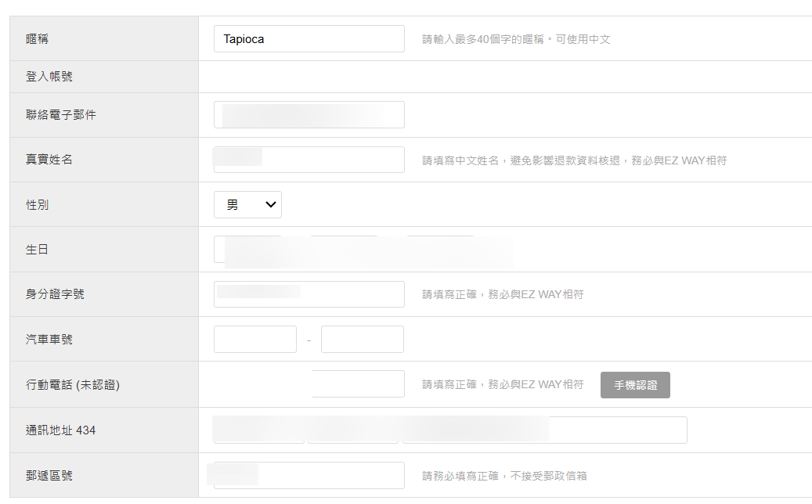Click the 暱稱 field containing Tapioca
The width and height of the screenshot is (812, 504).
[309, 39]
